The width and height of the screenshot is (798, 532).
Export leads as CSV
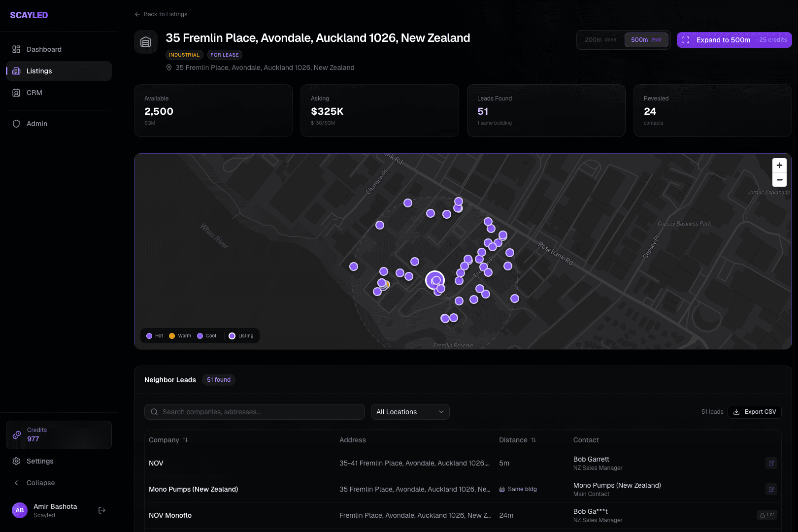tap(754, 412)
